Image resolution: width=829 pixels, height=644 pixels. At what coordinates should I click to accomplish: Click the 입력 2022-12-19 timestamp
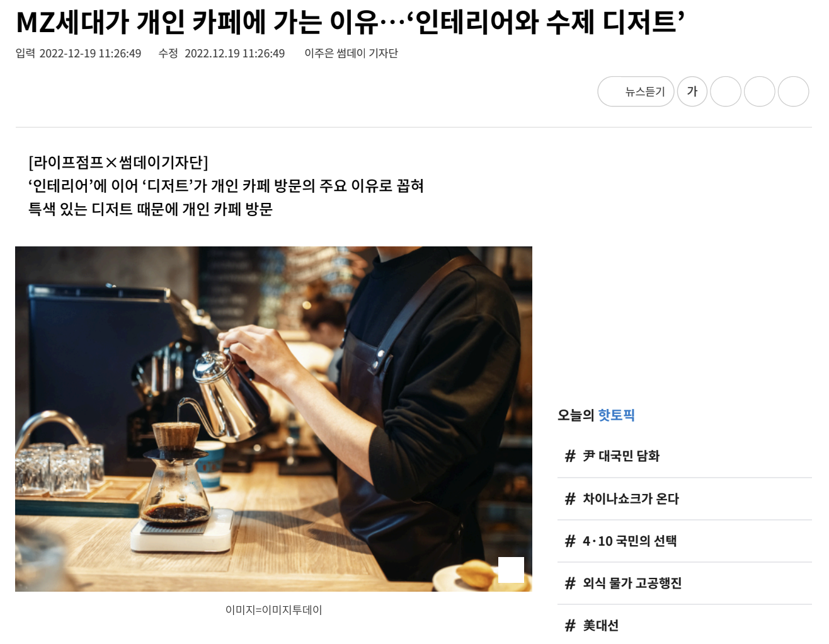pos(79,54)
